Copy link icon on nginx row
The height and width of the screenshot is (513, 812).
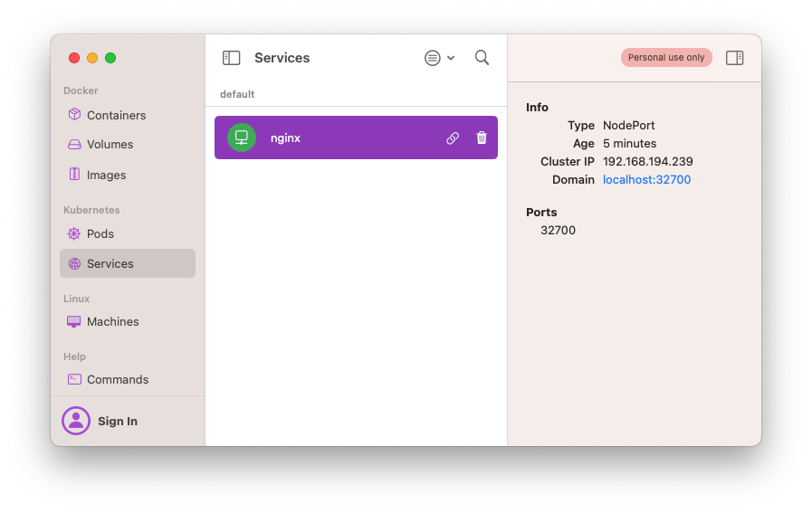pyautogui.click(x=453, y=138)
